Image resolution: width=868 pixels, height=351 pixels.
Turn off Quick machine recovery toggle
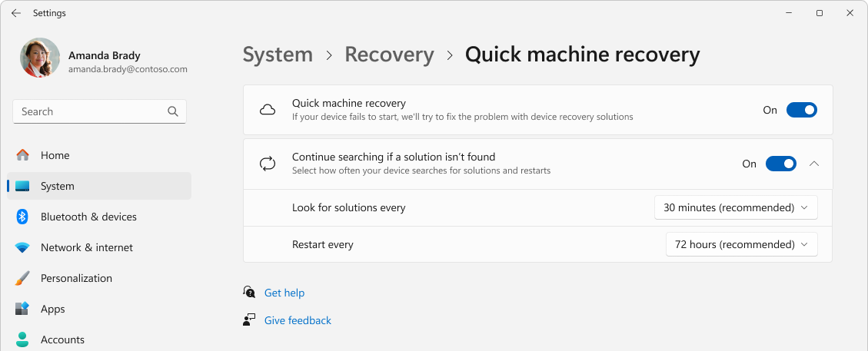point(802,110)
